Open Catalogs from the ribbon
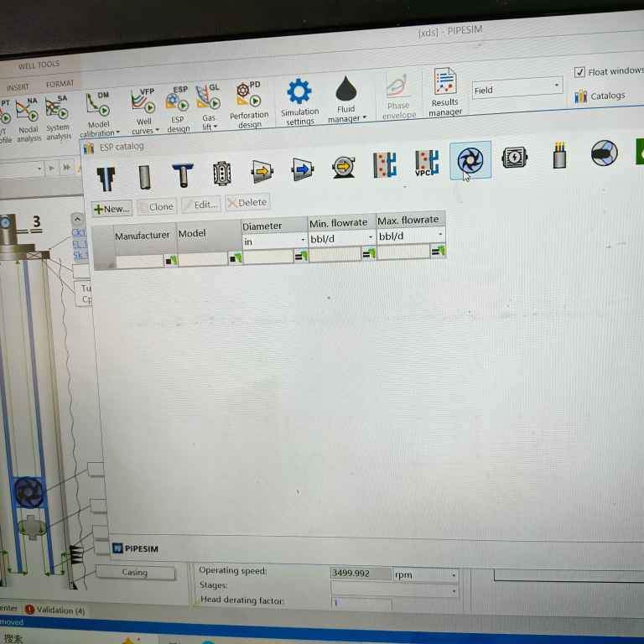 tap(600, 96)
